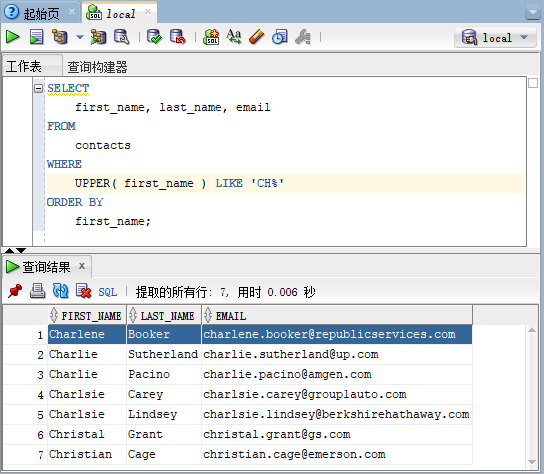Viewport: 544px width, 474px height.
Task: Open the local connection dropdown
Action: 497,37
